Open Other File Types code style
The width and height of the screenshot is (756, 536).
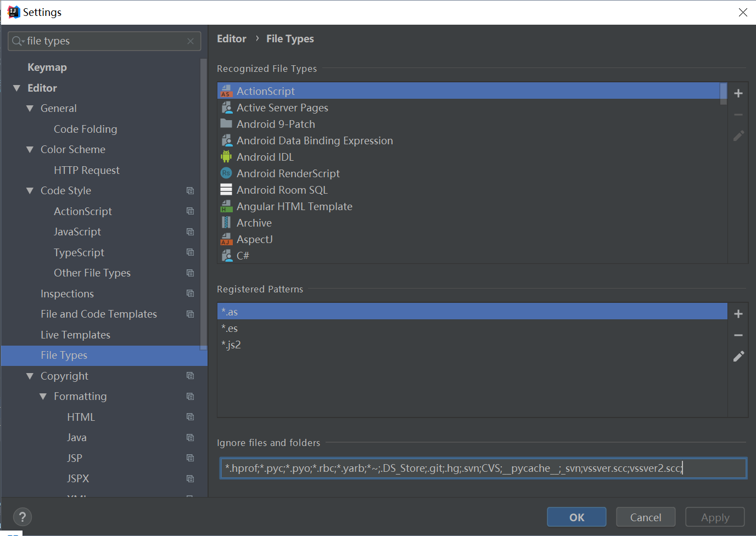pyautogui.click(x=92, y=273)
